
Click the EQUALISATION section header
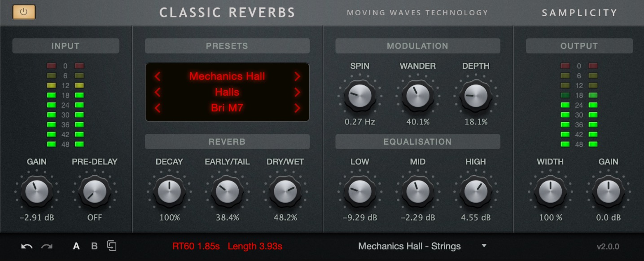point(418,142)
